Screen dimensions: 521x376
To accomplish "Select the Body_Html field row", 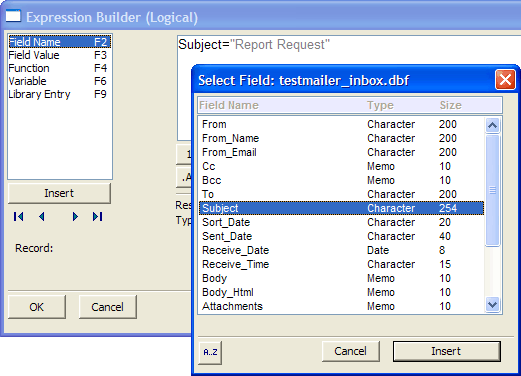I will click(x=342, y=292).
